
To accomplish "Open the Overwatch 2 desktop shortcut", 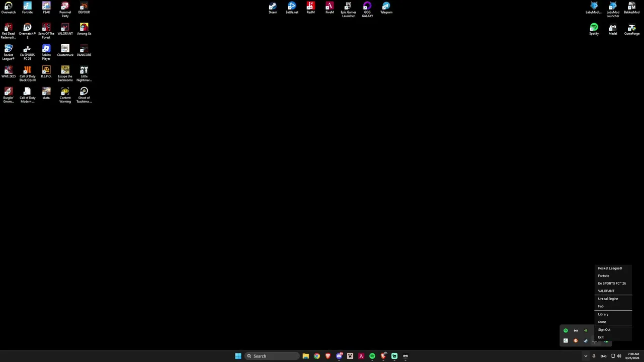I will pos(27,31).
